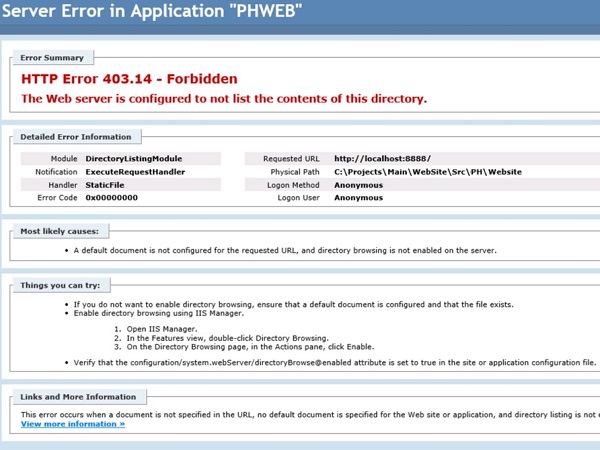
Task: Click step 2 'double-click Directory Browsing' text
Action: (268, 338)
